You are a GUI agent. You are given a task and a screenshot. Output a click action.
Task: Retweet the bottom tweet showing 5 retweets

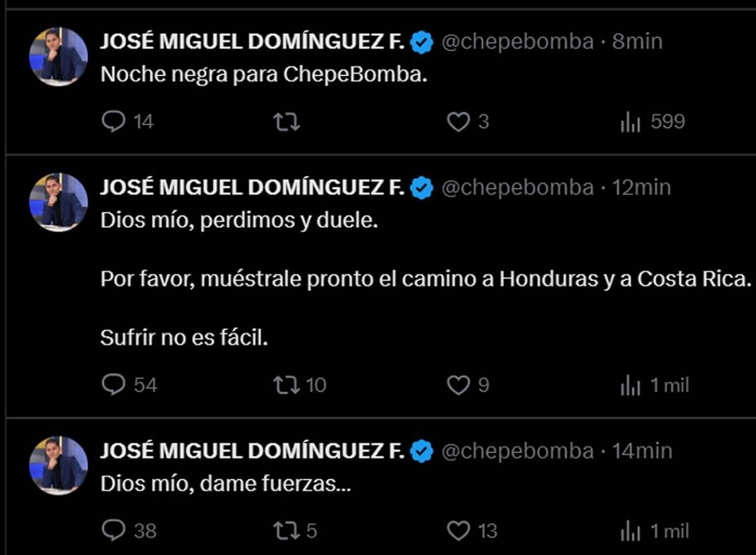pos(288,531)
